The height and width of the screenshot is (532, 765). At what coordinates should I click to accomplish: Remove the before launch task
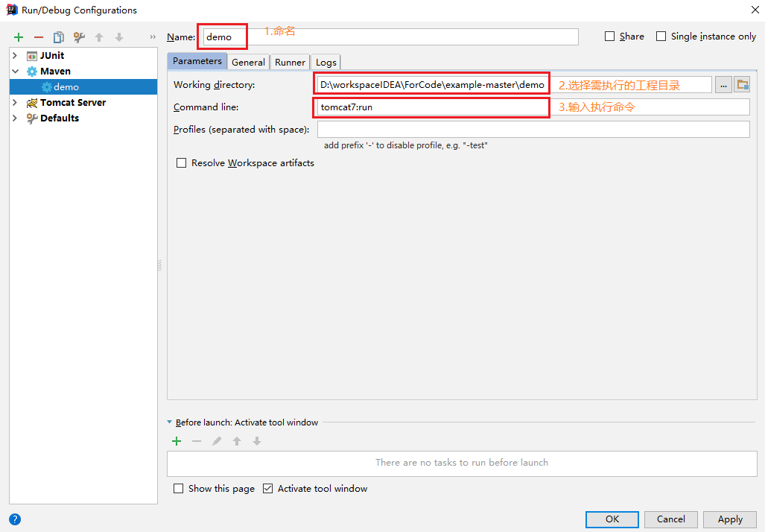coord(197,441)
